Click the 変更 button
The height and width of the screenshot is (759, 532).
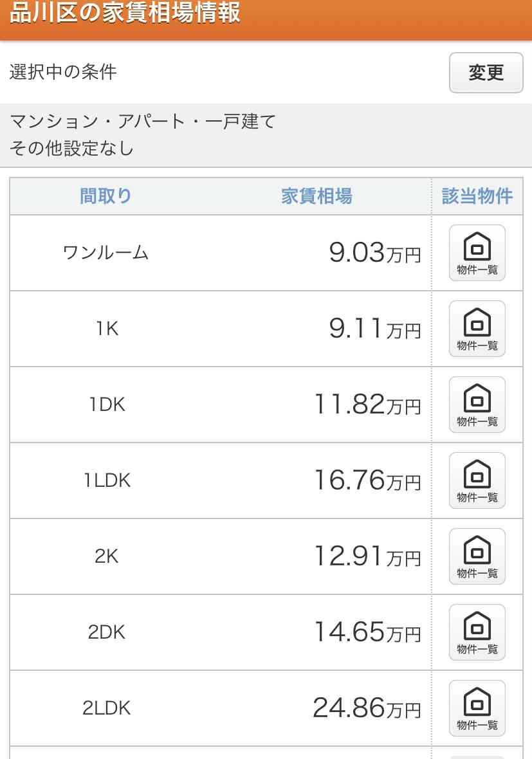click(486, 73)
